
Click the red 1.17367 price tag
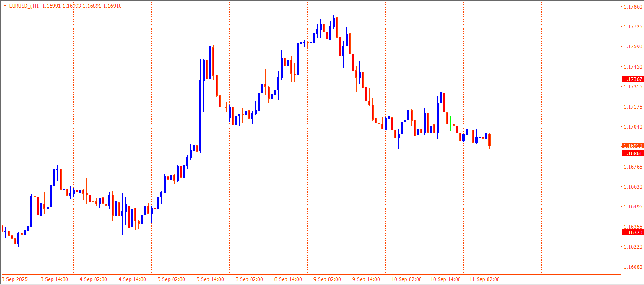coord(633,79)
